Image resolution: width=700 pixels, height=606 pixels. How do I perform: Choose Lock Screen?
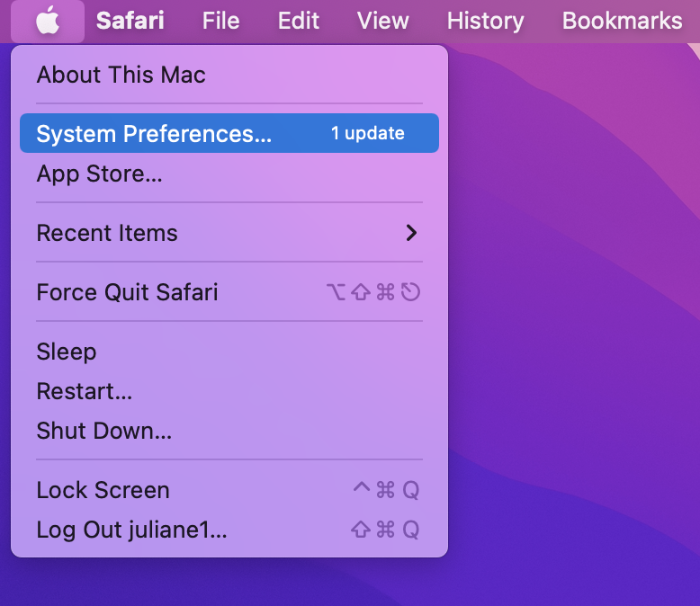[x=103, y=490]
